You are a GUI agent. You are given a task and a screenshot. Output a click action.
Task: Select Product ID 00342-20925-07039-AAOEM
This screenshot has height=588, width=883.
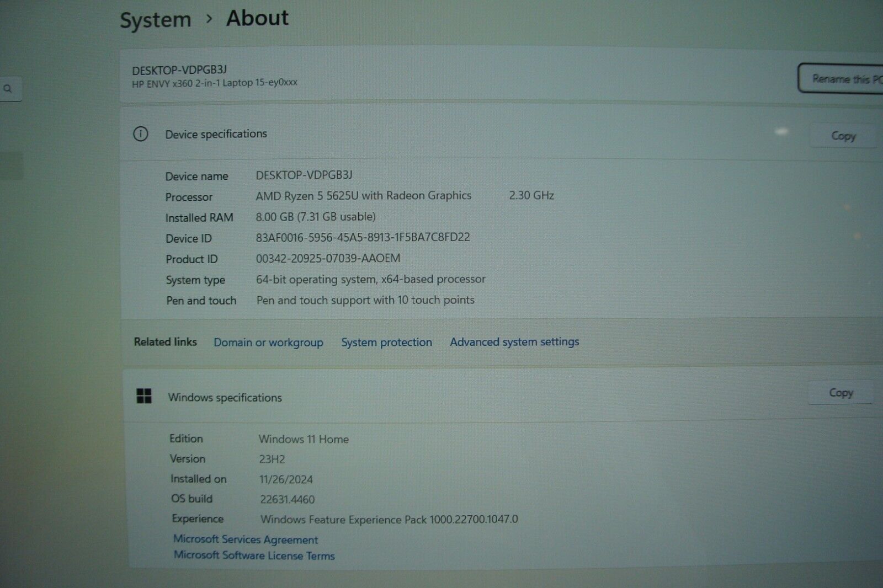click(328, 258)
